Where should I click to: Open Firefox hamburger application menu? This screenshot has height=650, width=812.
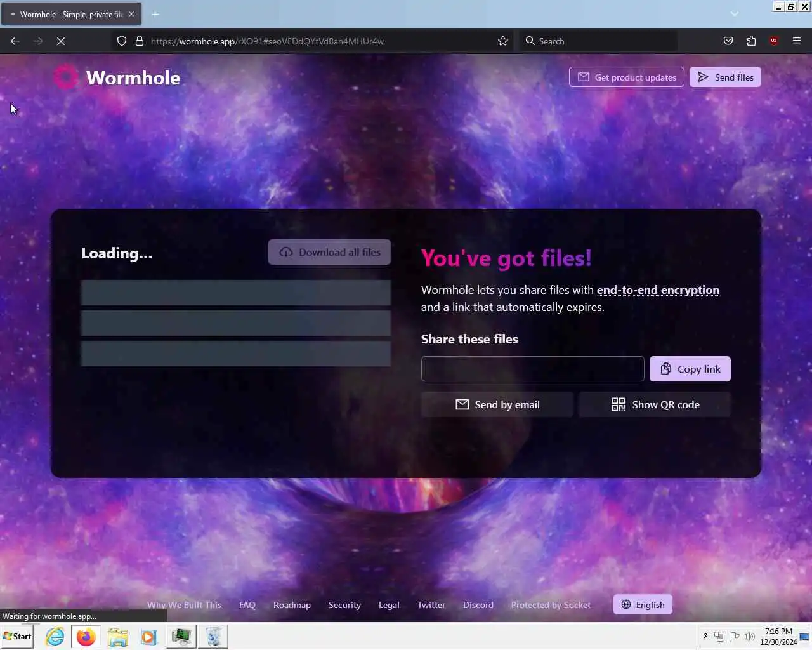point(797,41)
